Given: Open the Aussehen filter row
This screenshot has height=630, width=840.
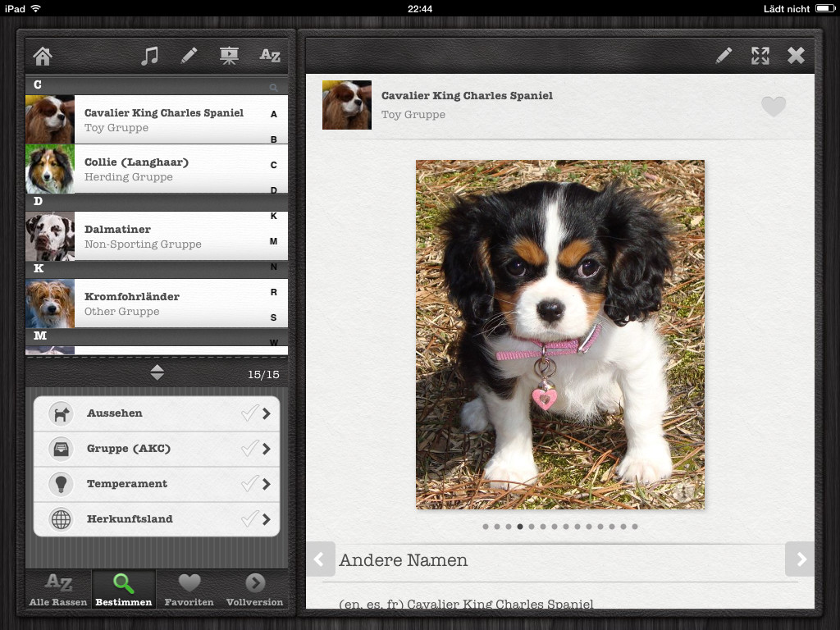Looking at the screenshot, I should coord(157,413).
